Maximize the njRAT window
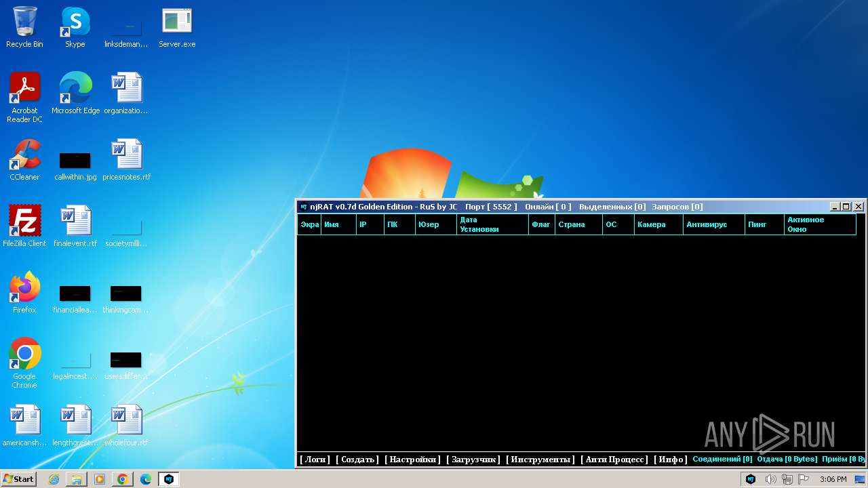 click(846, 207)
